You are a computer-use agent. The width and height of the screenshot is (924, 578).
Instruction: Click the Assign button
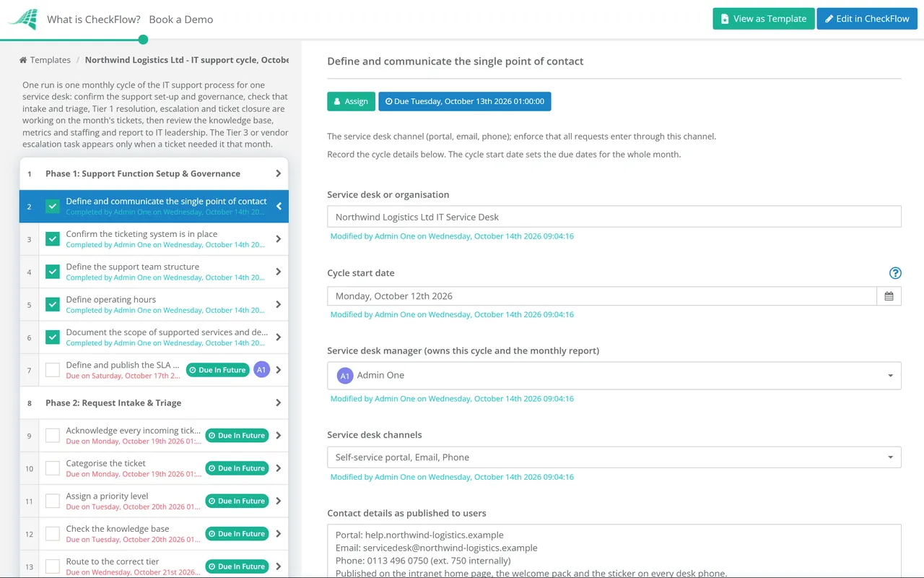pyautogui.click(x=351, y=101)
